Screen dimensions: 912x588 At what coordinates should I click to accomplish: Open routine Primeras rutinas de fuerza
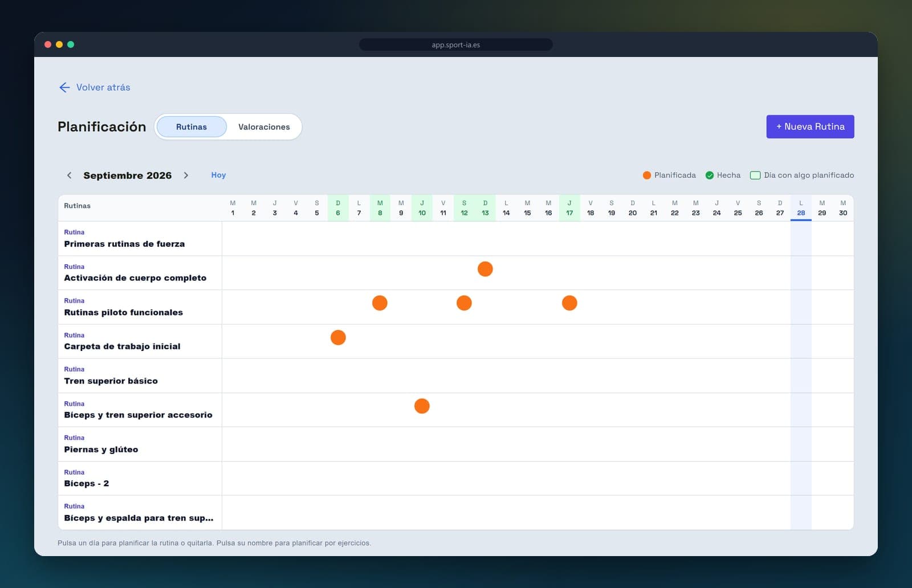[x=124, y=244]
